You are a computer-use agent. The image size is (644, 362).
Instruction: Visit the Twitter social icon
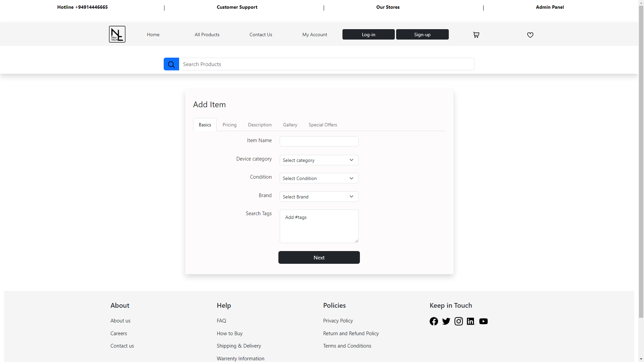tap(446, 321)
